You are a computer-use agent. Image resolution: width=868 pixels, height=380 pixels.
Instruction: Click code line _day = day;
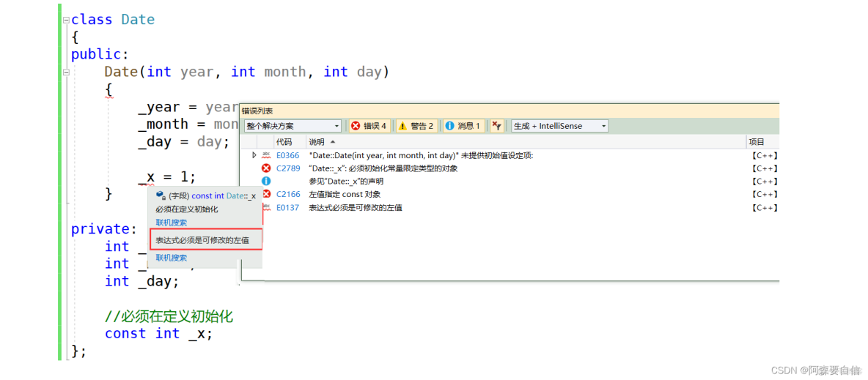[183, 142]
